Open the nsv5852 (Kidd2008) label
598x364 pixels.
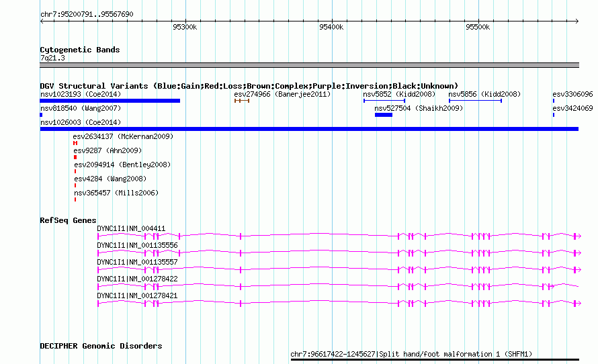[399, 94]
